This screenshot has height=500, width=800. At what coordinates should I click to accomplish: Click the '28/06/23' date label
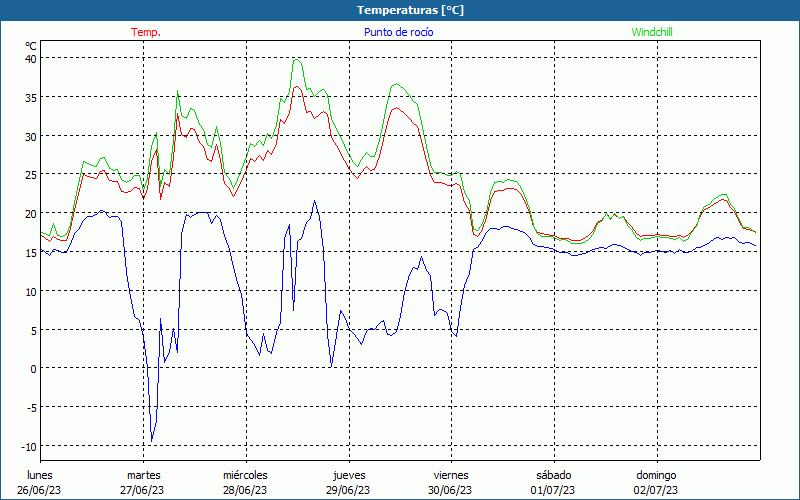point(245,490)
